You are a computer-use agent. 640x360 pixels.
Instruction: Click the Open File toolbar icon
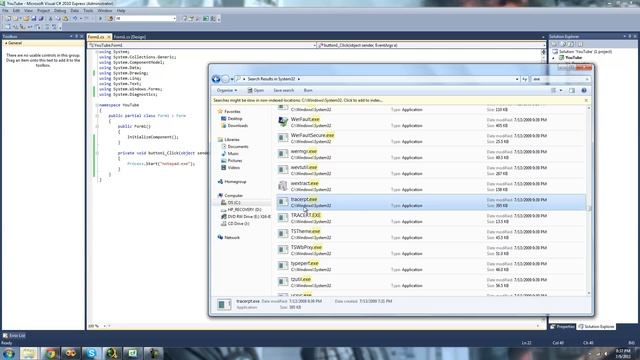point(26,18)
